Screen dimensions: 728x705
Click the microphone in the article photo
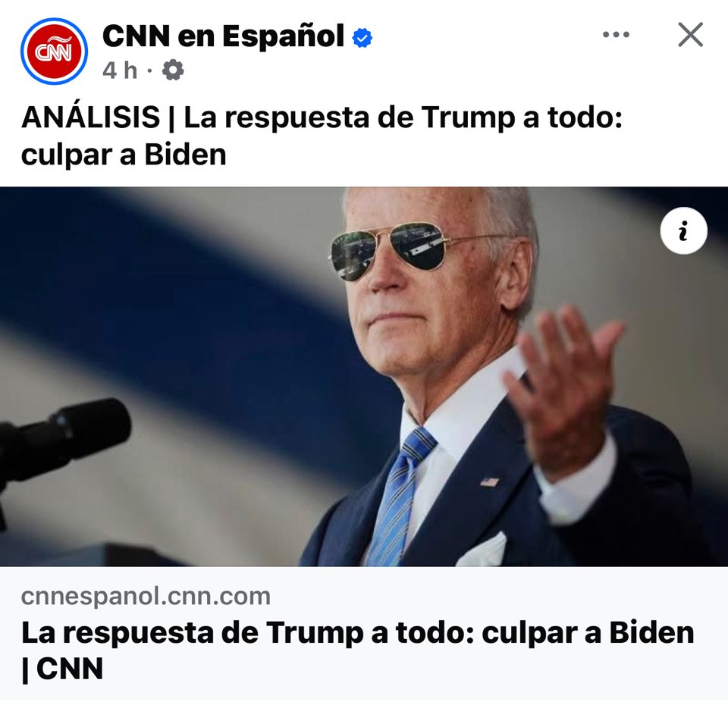click(63, 441)
